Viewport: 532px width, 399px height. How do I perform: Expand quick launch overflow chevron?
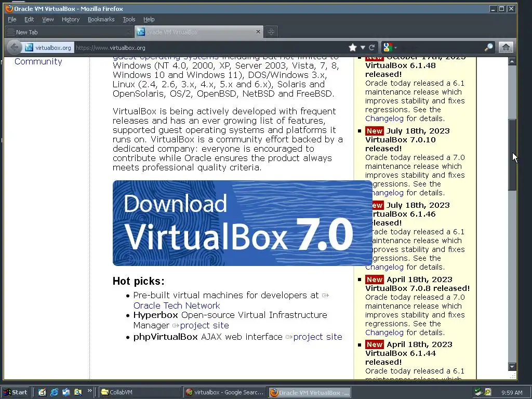pos(89,391)
